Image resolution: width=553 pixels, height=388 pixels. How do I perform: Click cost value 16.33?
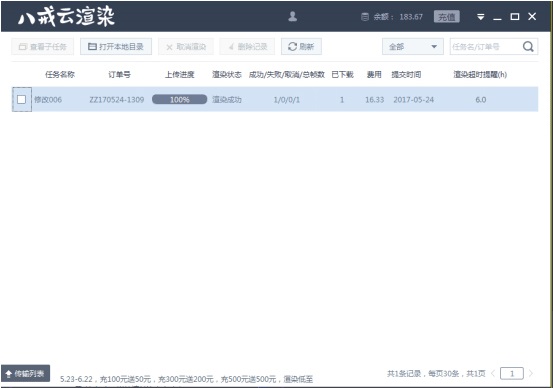[x=375, y=100]
